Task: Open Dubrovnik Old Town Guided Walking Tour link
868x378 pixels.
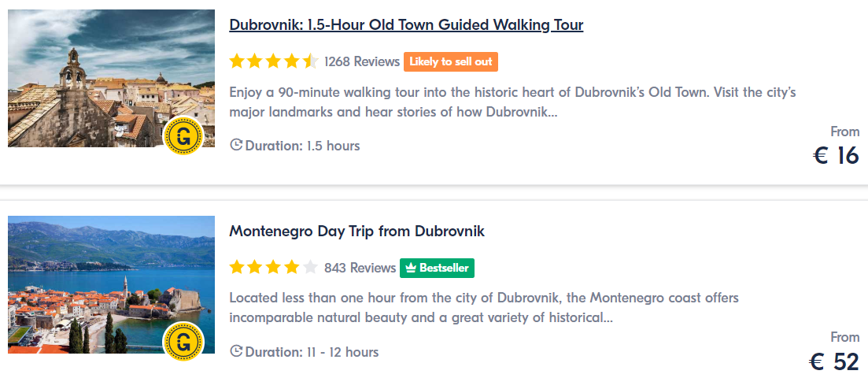Action: click(406, 25)
